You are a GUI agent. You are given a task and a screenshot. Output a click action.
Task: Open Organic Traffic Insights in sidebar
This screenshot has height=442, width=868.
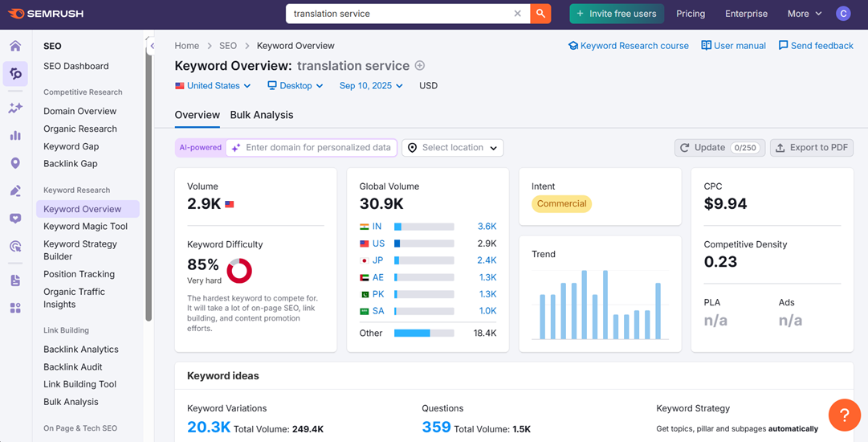(74, 298)
